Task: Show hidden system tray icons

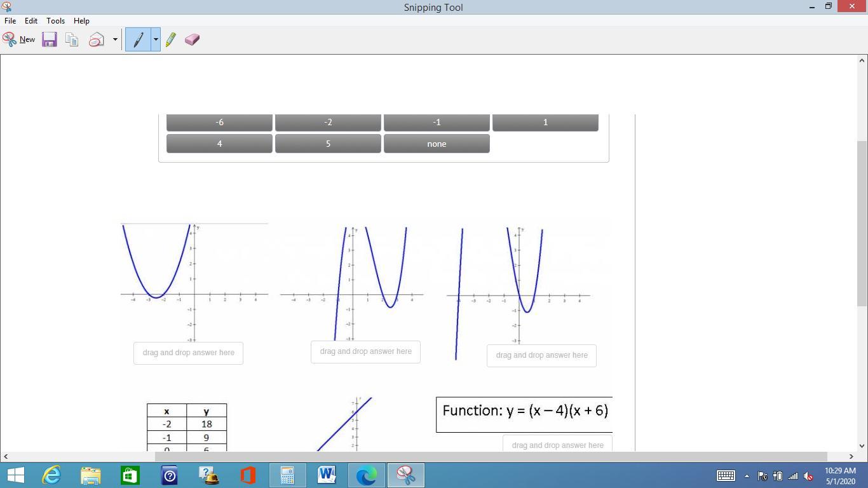Action: (747, 476)
